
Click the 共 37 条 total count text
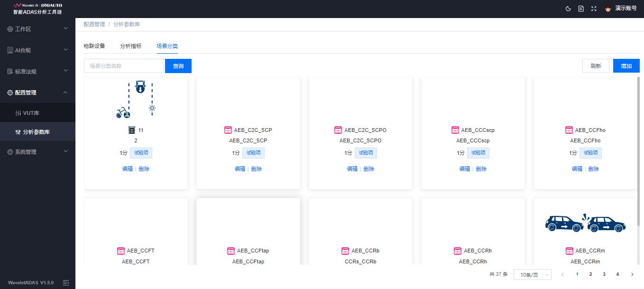(498, 274)
